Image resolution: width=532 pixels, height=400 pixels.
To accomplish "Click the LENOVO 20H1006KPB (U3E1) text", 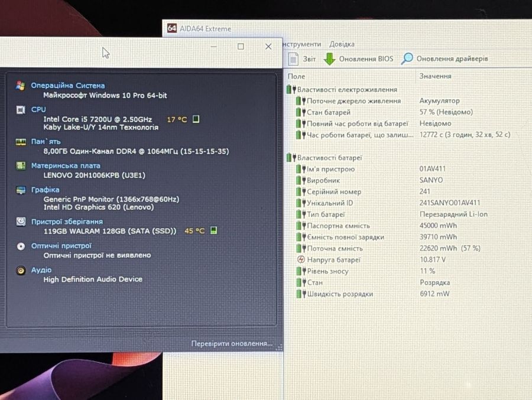I will pos(95,175).
